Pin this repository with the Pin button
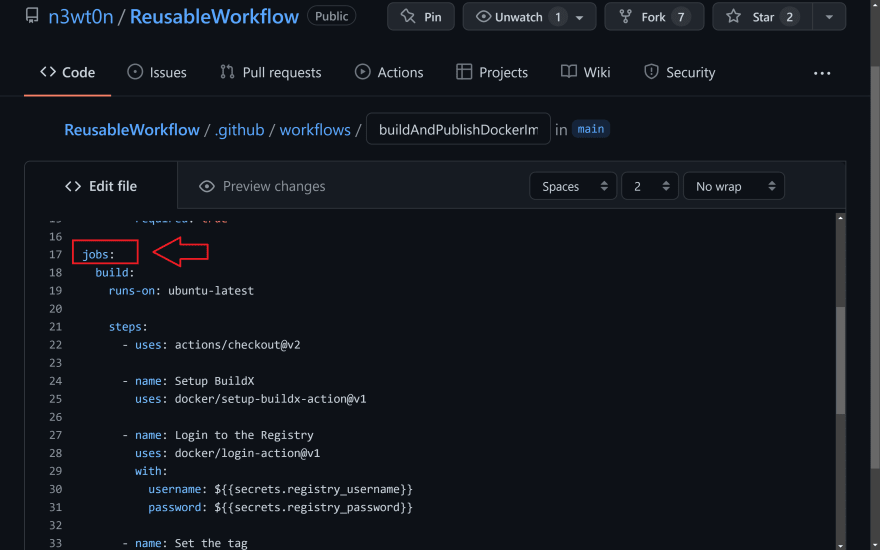 coord(421,17)
